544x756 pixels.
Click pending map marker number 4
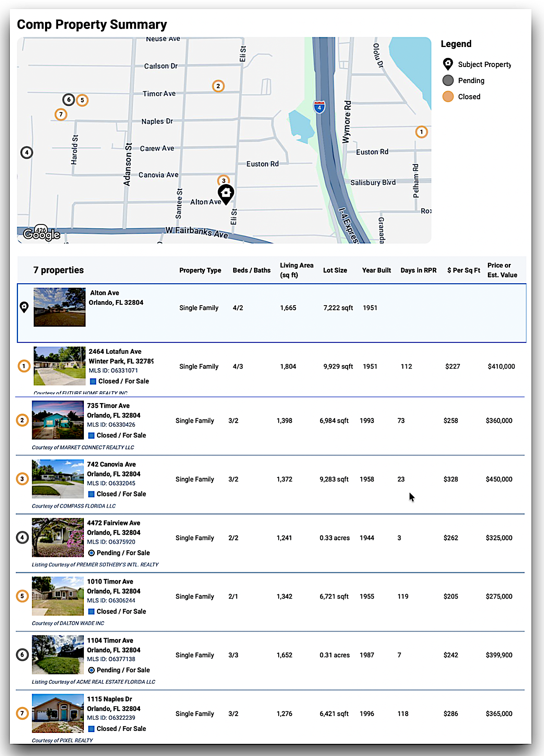coord(27,152)
